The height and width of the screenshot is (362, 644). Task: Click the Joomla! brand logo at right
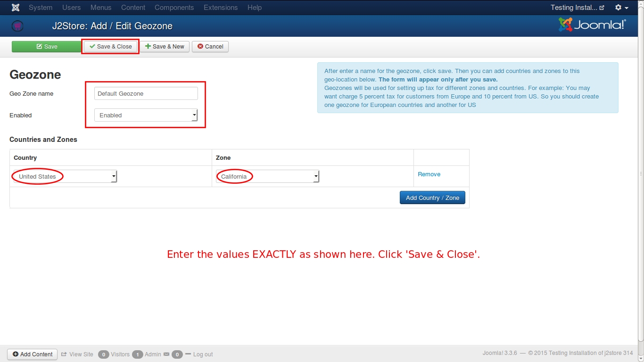592,25
